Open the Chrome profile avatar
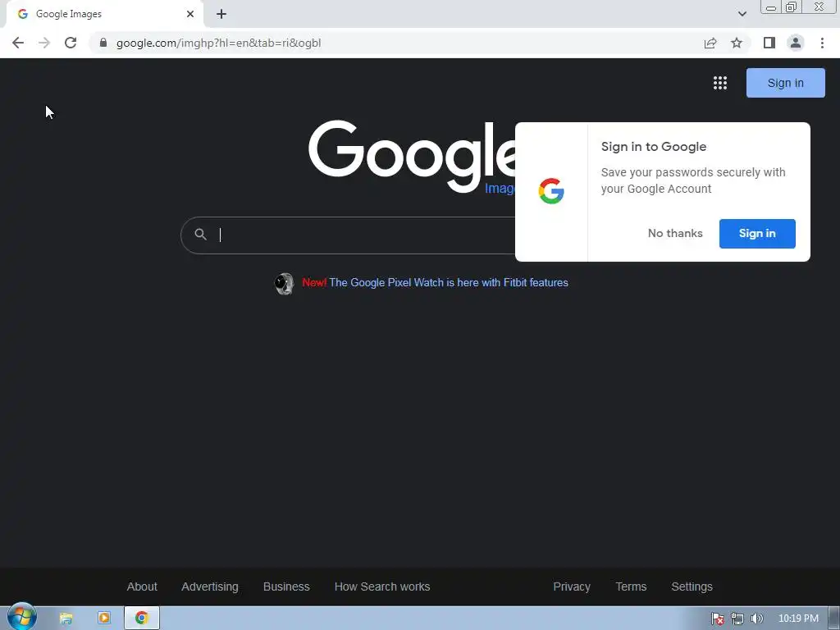This screenshot has height=630, width=840. click(796, 43)
